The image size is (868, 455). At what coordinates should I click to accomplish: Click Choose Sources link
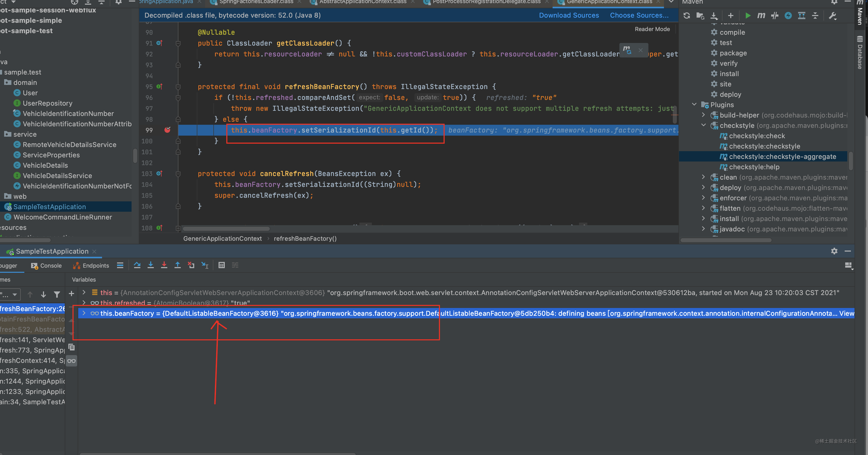(639, 15)
